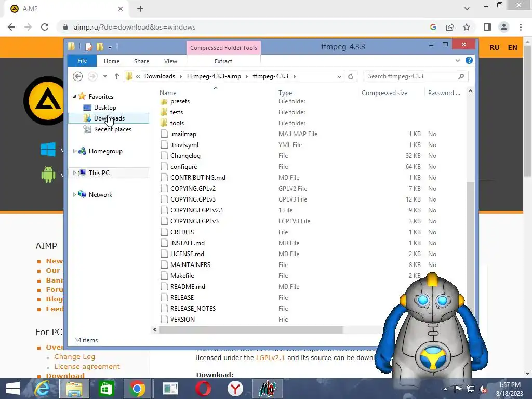Open Chrome profile icon

coord(504,27)
